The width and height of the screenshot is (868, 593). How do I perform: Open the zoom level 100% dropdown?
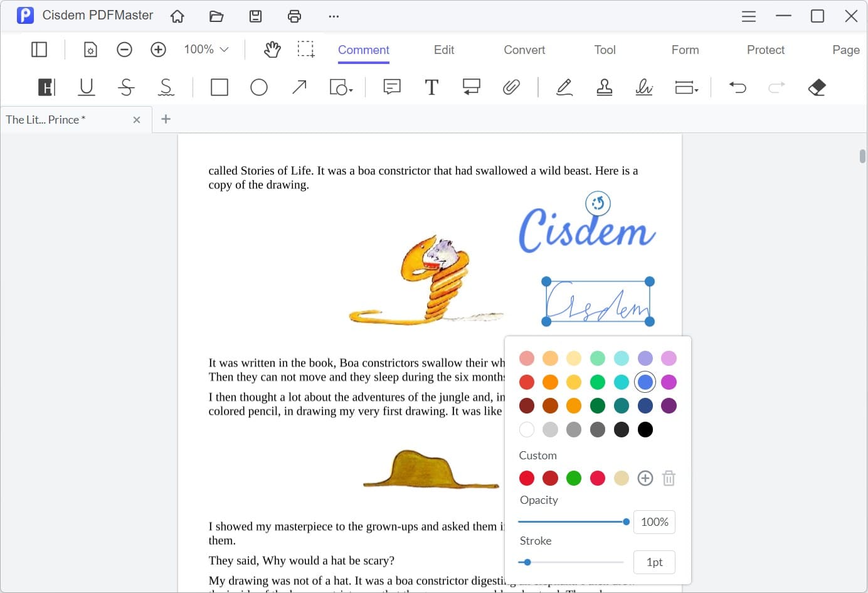[x=205, y=49]
